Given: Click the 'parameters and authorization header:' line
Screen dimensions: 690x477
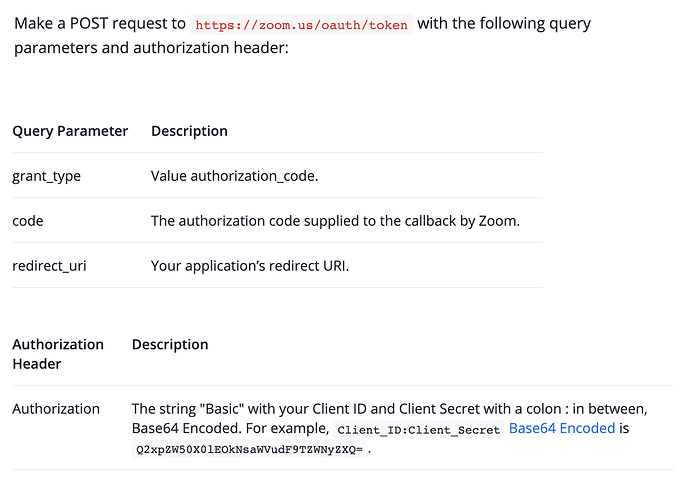Looking at the screenshot, I should pos(151,47).
